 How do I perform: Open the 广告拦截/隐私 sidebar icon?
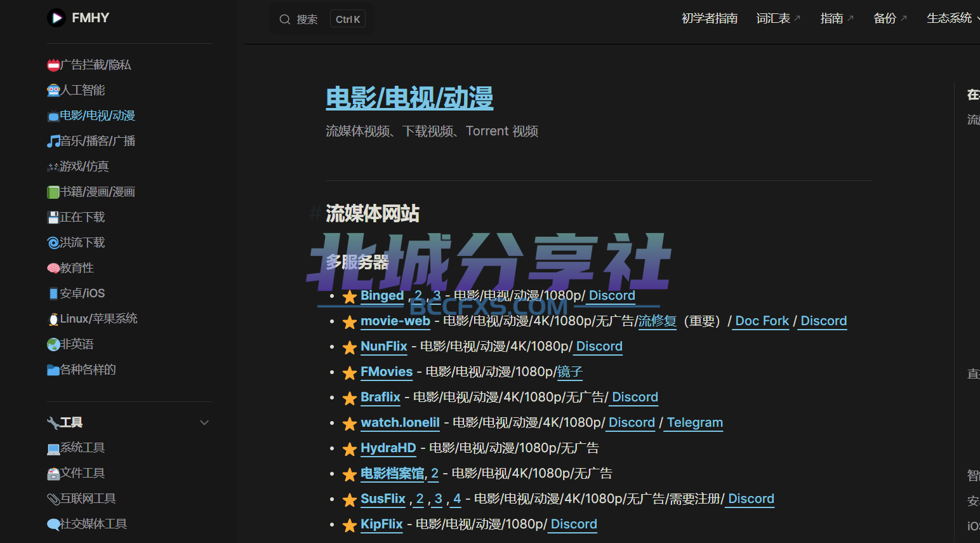coord(53,65)
